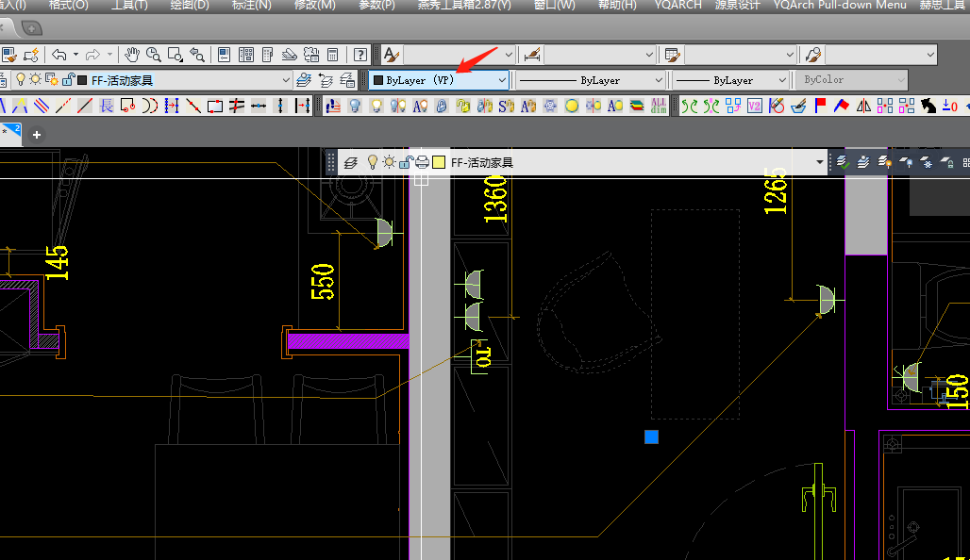The width and height of the screenshot is (970, 560).
Task: Expand top FF-活动家具 layer dropdown
Action: point(285,80)
